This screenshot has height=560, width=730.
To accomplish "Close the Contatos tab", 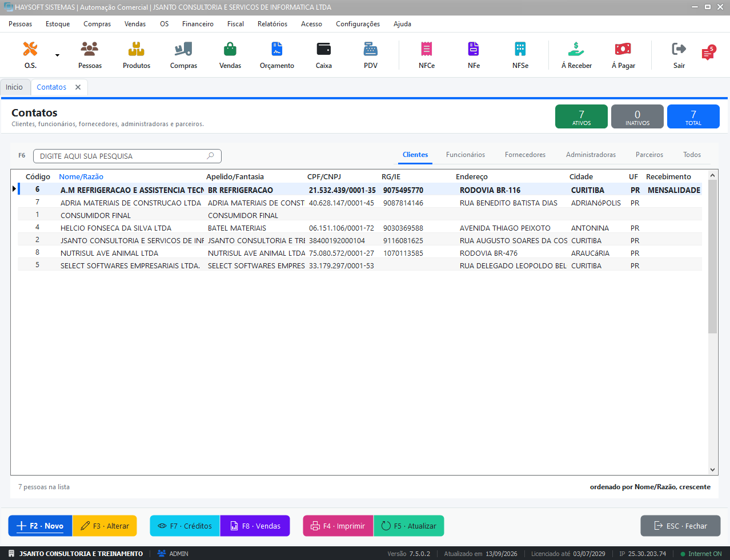I will 78,87.
